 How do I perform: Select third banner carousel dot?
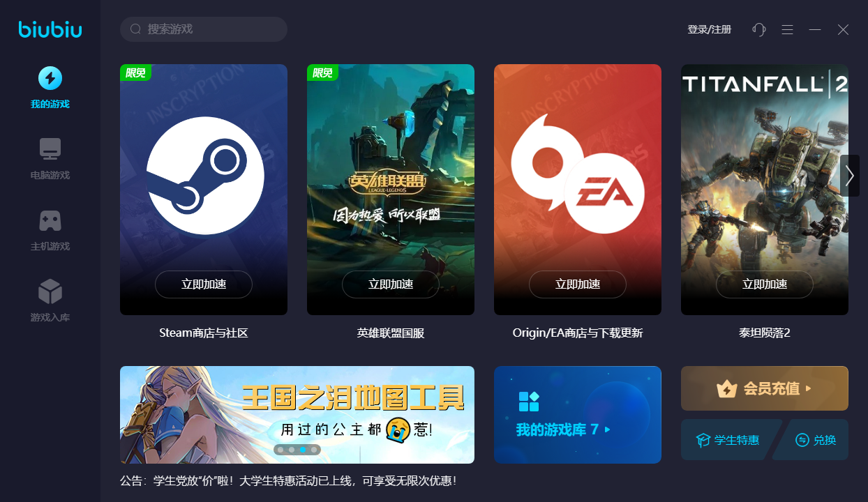coord(303,450)
